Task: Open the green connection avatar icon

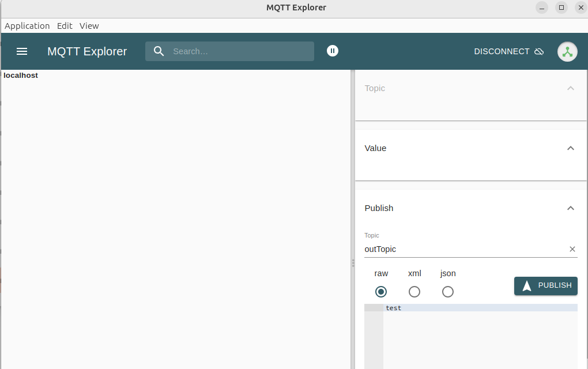Action: [x=567, y=51]
